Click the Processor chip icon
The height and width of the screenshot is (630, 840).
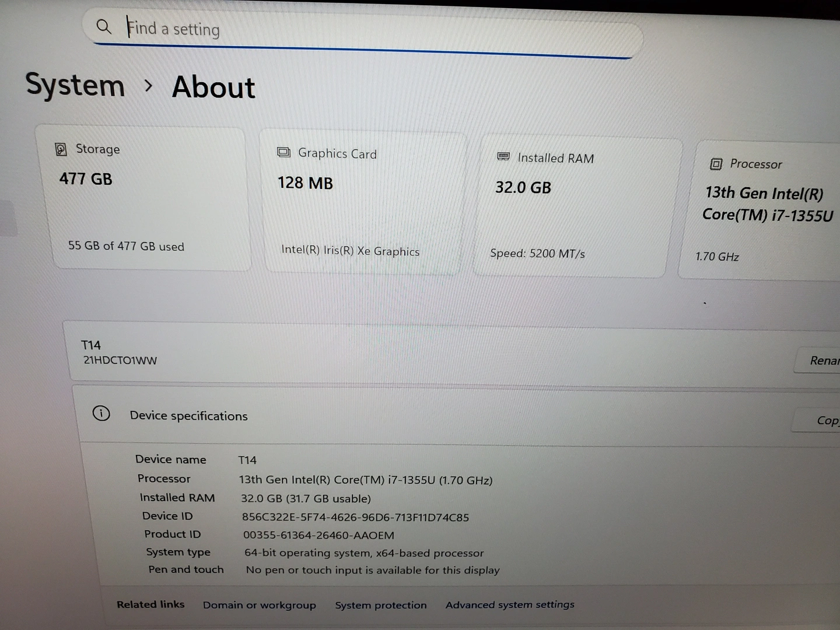[716, 164]
